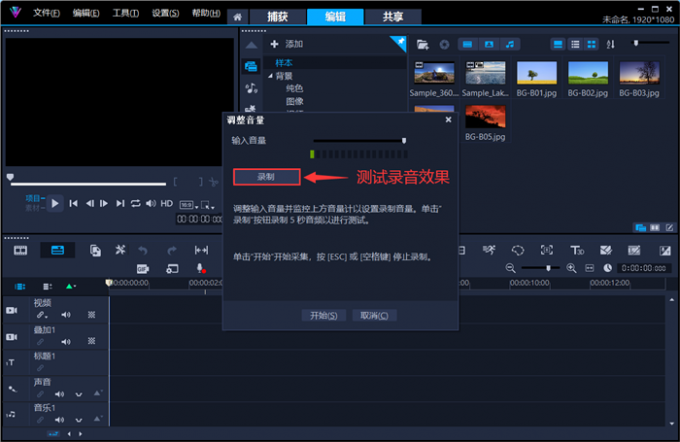Image resolution: width=680 pixels, height=442 pixels.
Task: Click 开始(S) to start capture
Action: [x=324, y=315]
